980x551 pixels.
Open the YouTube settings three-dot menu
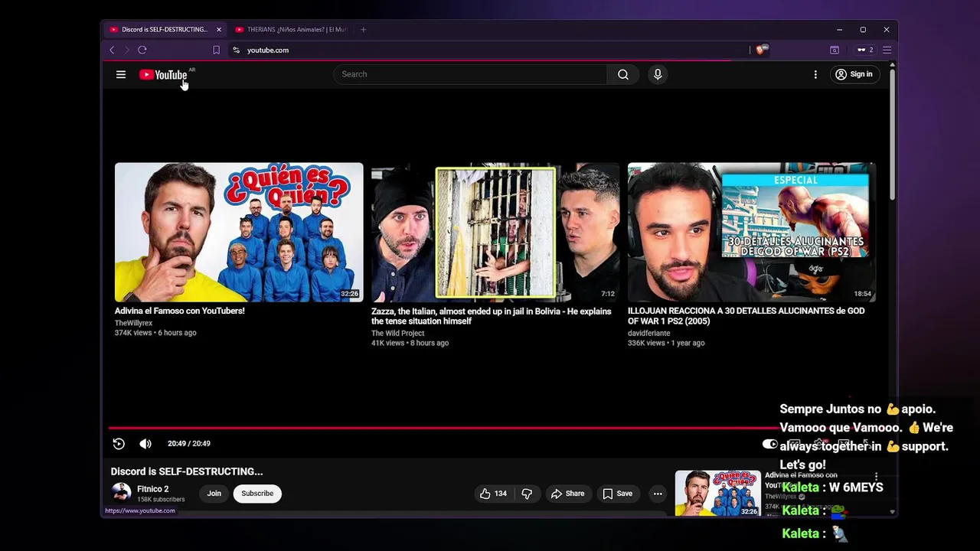pyautogui.click(x=815, y=74)
